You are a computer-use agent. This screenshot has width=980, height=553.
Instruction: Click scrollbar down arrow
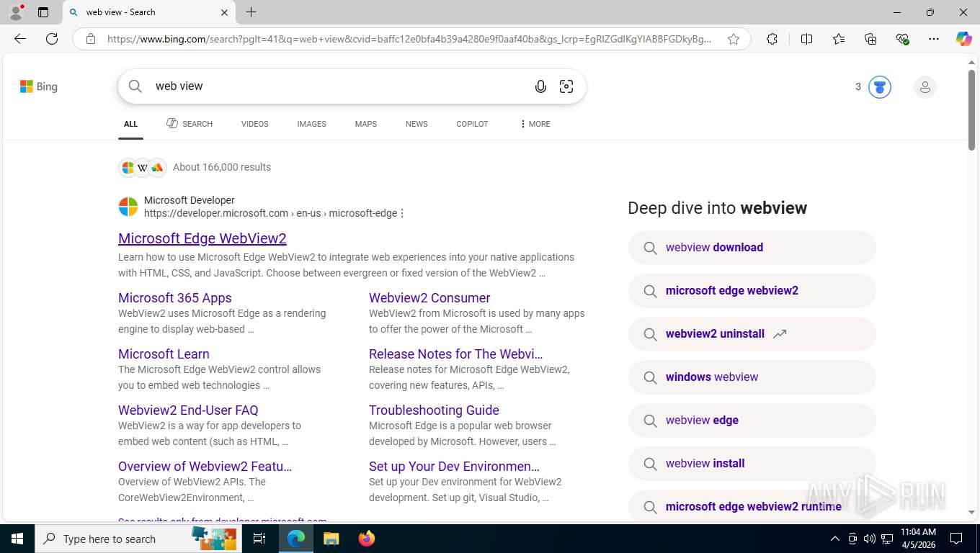[x=971, y=513]
